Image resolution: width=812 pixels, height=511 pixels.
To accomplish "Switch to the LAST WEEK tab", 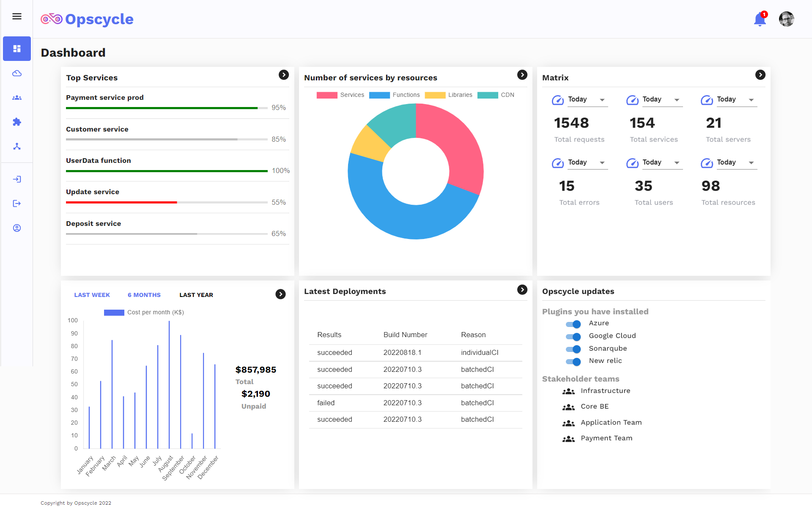I will [x=92, y=295].
